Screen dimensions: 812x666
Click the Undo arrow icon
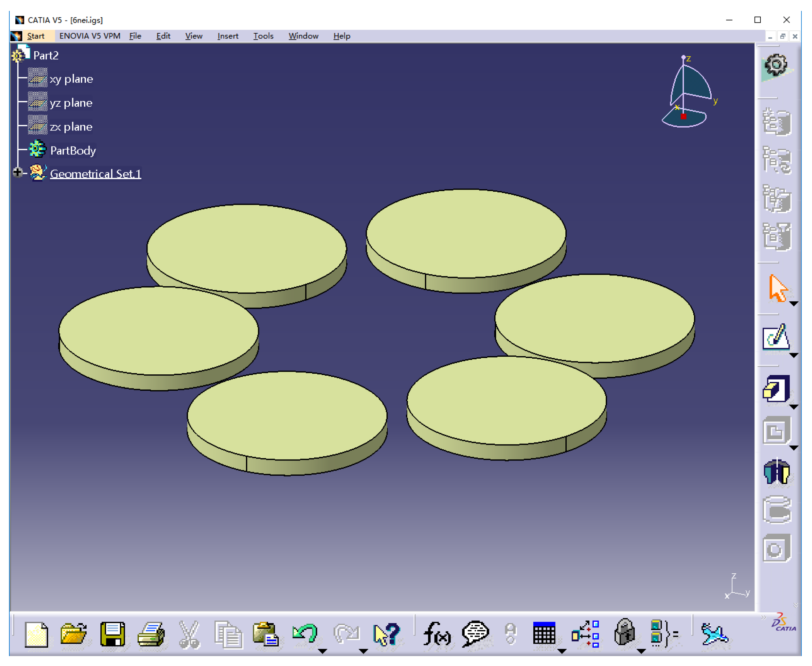(x=304, y=633)
